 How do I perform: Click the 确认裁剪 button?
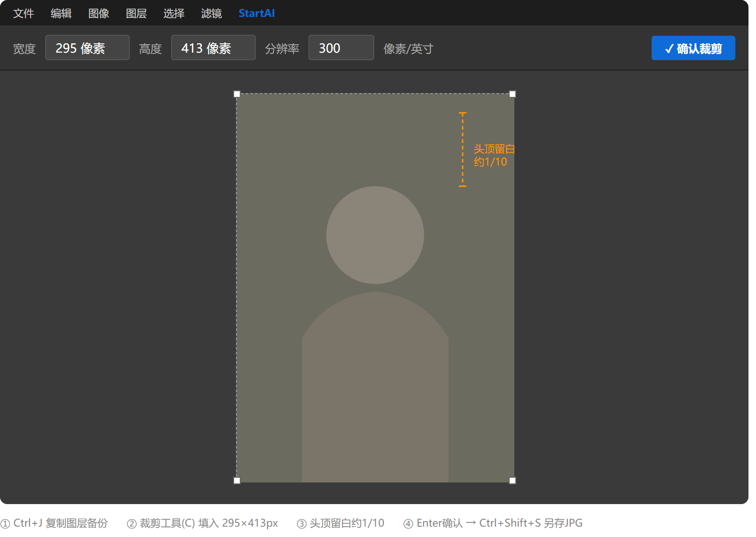pyautogui.click(x=693, y=48)
